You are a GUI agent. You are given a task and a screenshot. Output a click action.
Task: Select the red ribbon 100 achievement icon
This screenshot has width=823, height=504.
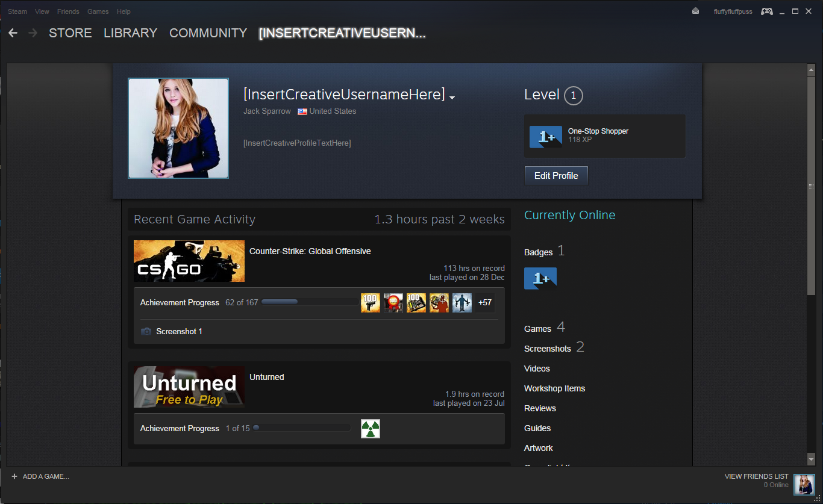pyautogui.click(x=393, y=302)
